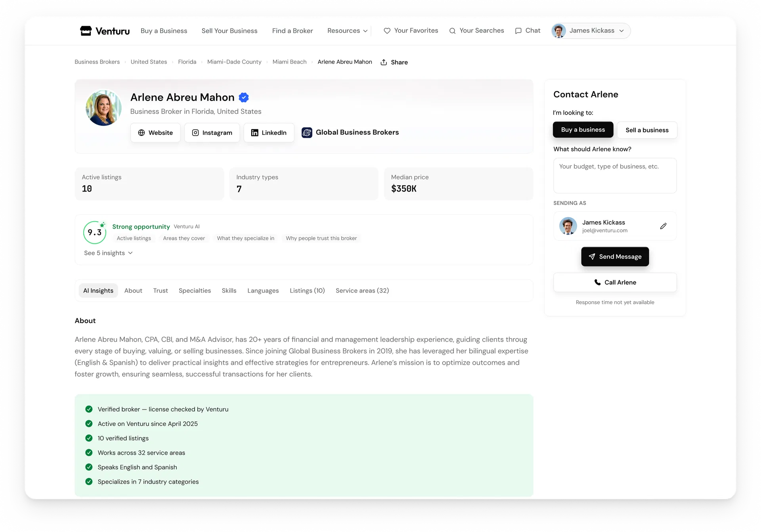Select the "Sell a business" option
761x532 pixels.
(x=647, y=130)
